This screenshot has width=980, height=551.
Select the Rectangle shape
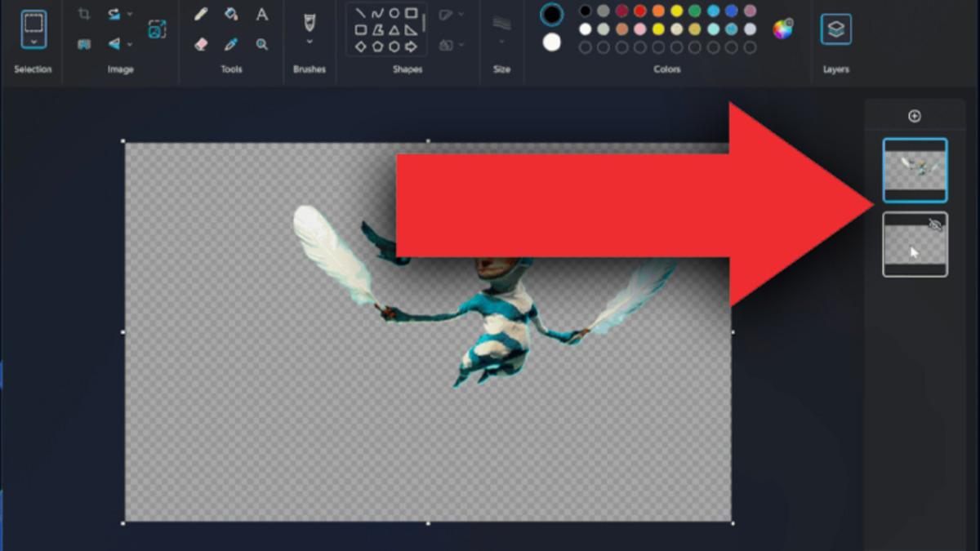tap(411, 13)
